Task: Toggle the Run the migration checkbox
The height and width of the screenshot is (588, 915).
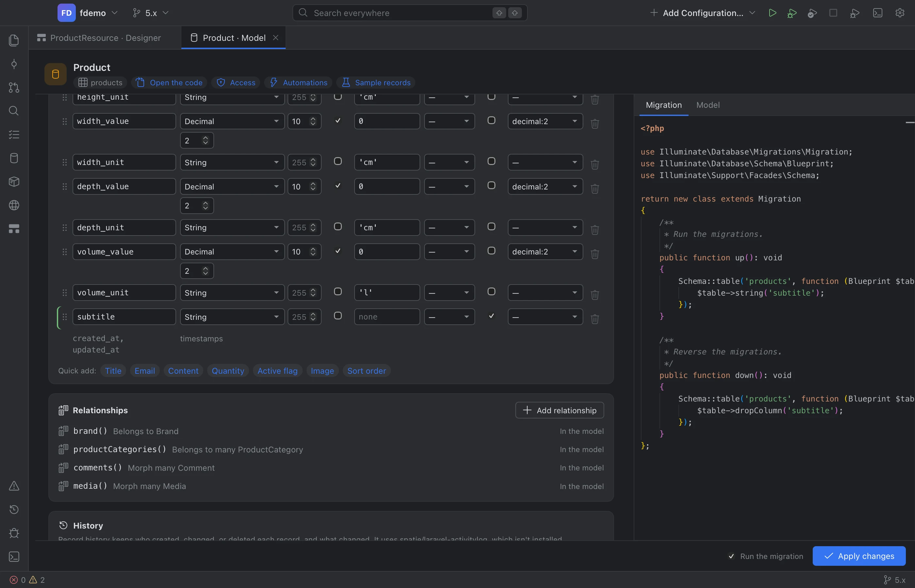Action: pos(731,556)
